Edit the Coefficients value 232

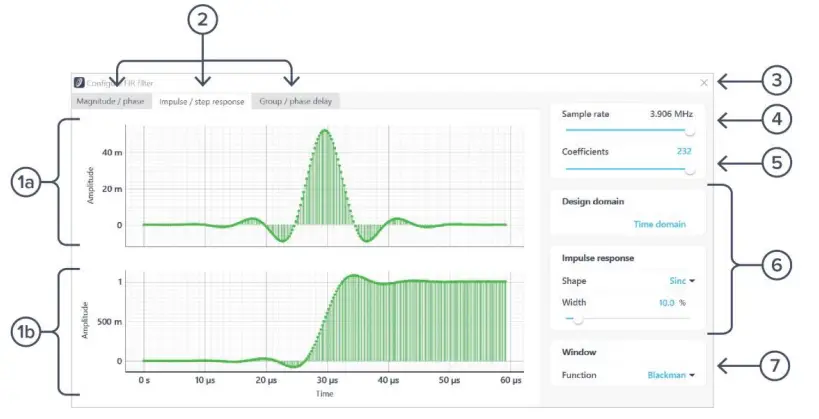point(684,152)
